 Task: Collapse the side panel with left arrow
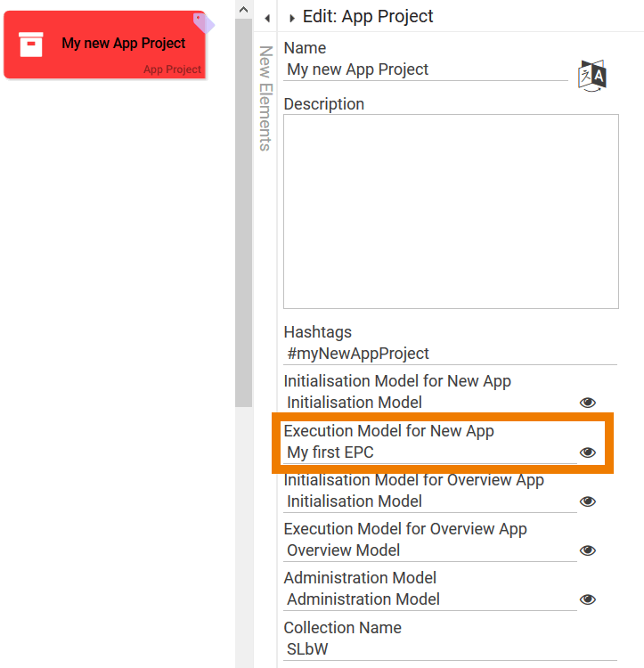[x=267, y=19]
